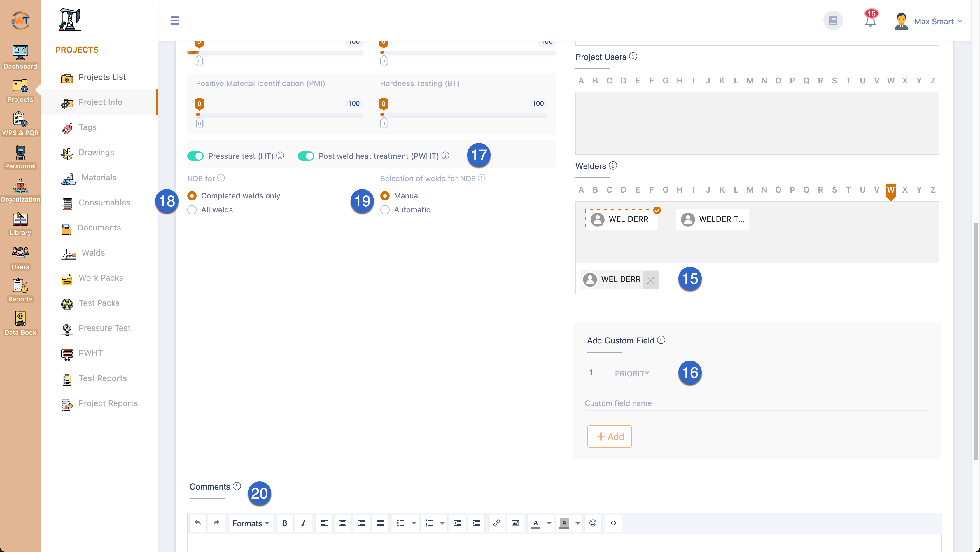Select Automatic weld selection for NDE
Viewport: 980px width, 552px height.
385,209
